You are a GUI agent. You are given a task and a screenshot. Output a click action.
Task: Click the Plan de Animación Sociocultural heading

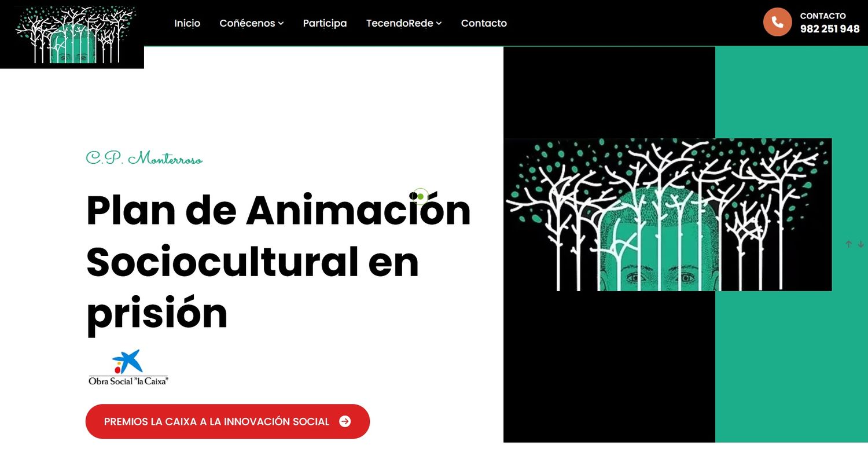coord(278,260)
